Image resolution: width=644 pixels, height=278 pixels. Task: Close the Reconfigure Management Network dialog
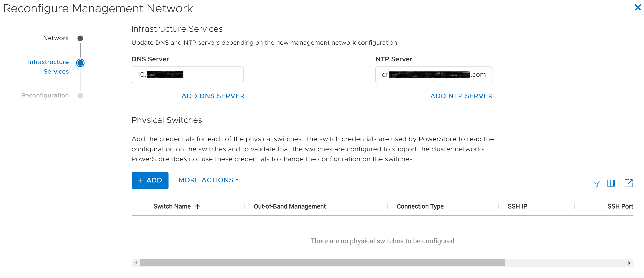(638, 7)
